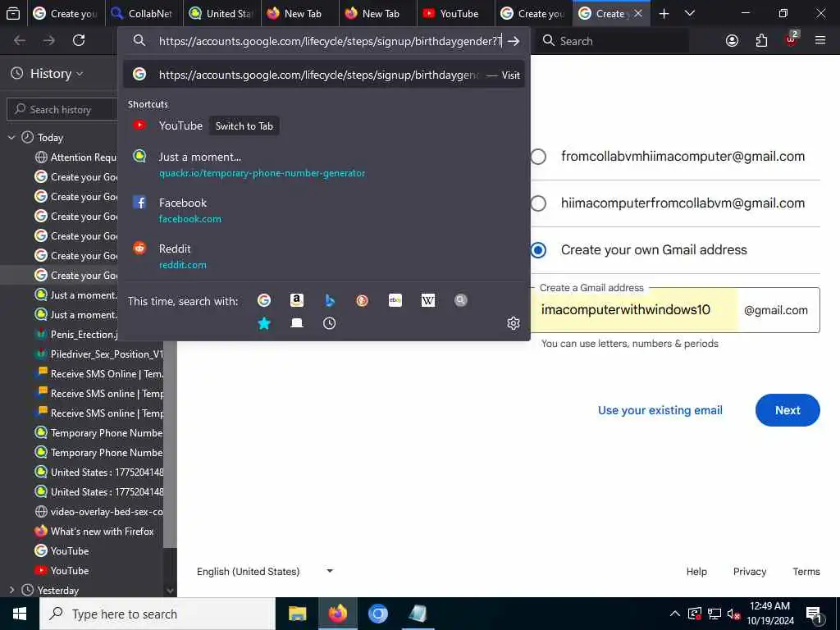Expand the Yesterday history group
Image resolution: width=840 pixels, height=630 pixels.
11,591
